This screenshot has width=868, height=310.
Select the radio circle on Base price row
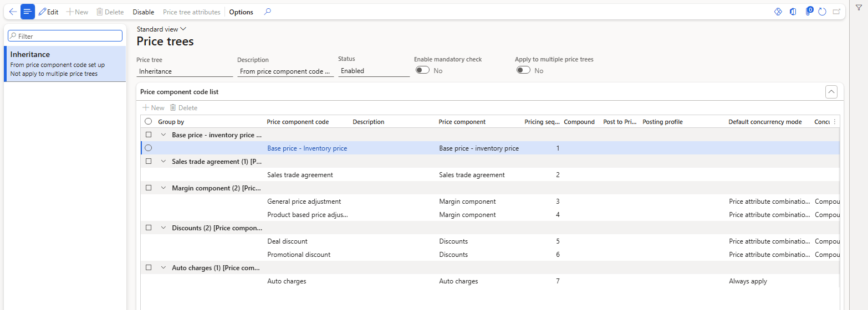(148, 148)
